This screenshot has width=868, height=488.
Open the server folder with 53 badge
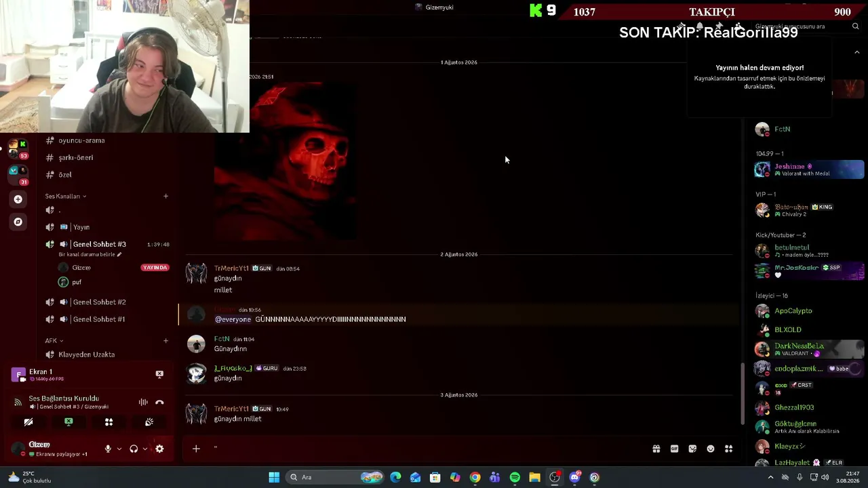coord(18,149)
